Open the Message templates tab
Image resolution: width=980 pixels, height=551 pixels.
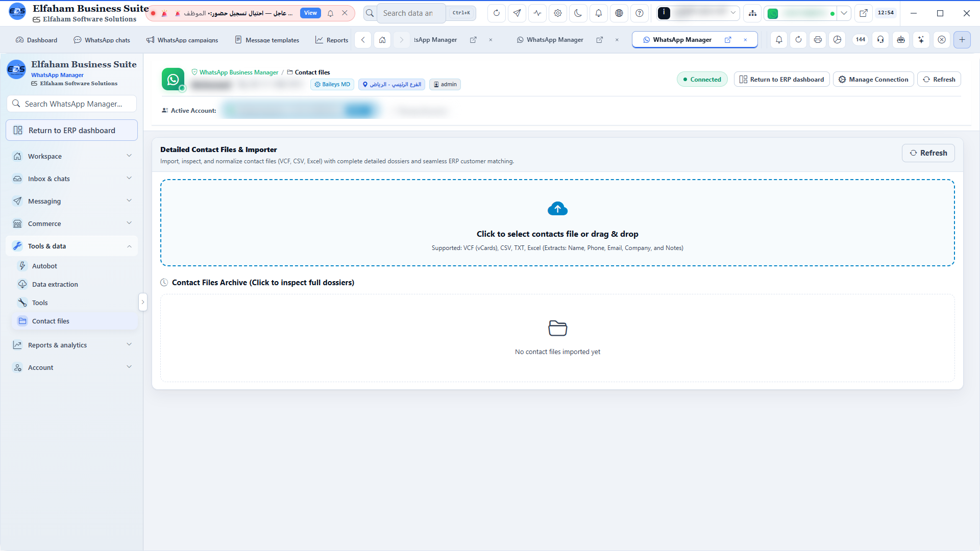[x=267, y=40]
